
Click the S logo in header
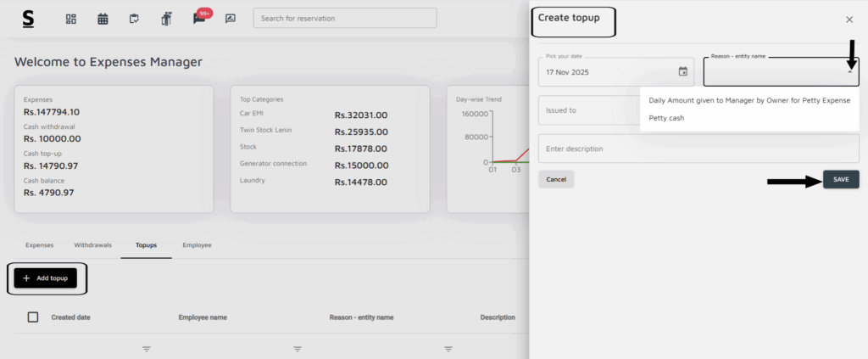(29, 19)
